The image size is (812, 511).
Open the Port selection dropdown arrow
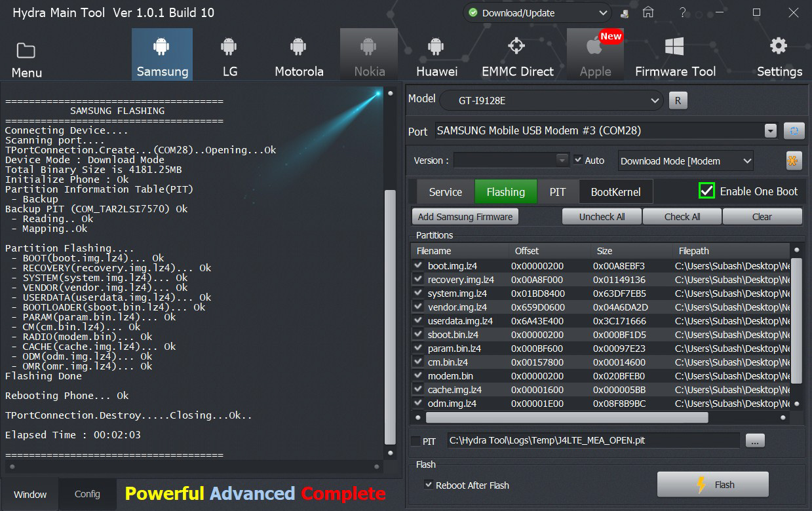771,131
